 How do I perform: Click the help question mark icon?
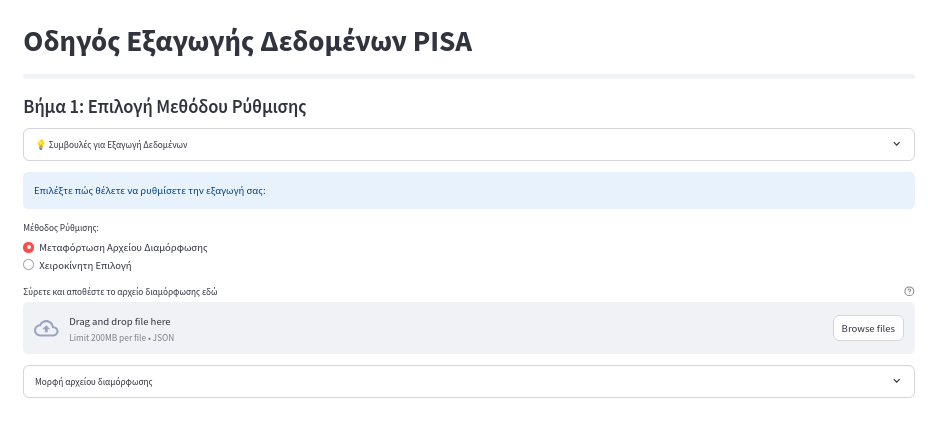point(909,291)
